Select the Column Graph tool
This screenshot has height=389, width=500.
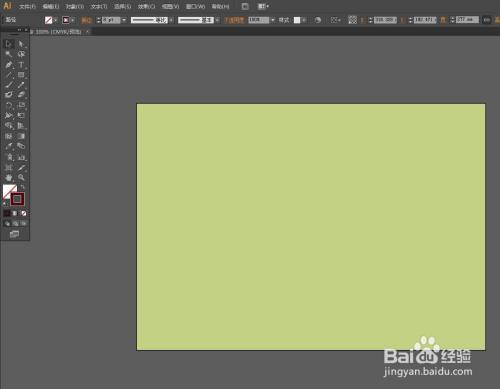[x=21, y=157]
